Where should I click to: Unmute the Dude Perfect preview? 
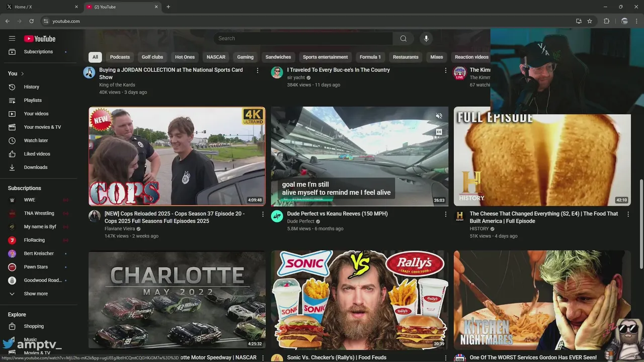pyautogui.click(x=439, y=116)
